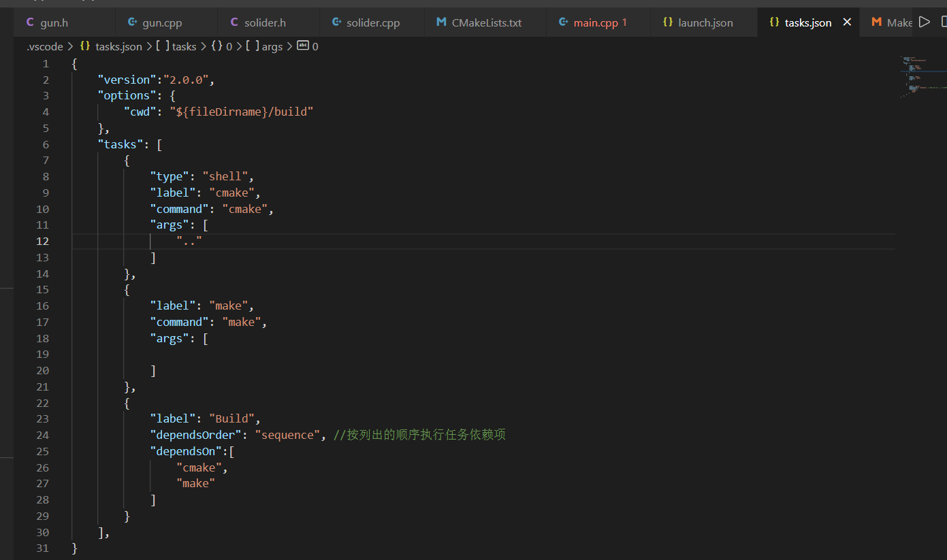This screenshot has width=947, height=560.
Task: Click the "Build" label value
Action: click(x=231, y=418)
